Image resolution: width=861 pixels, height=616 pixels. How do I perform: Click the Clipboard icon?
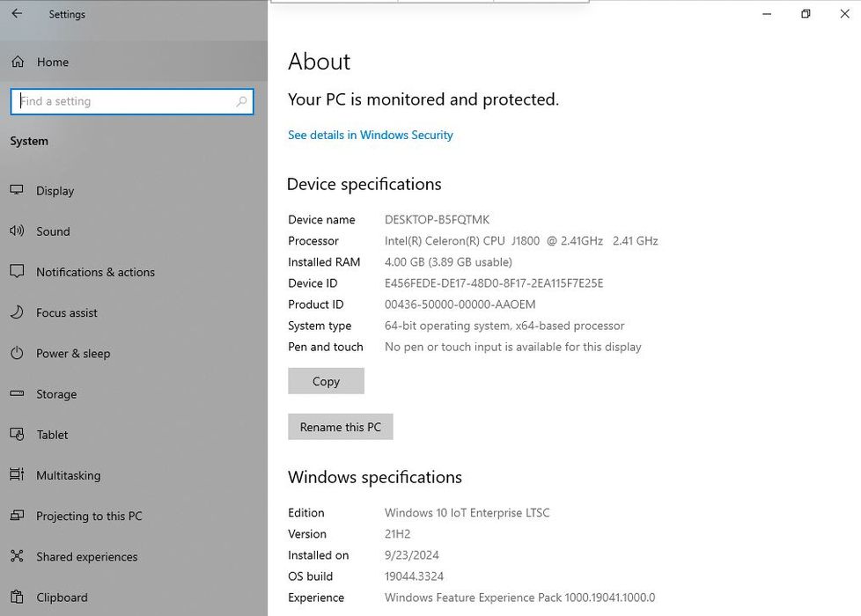click(x=17, y=597)
